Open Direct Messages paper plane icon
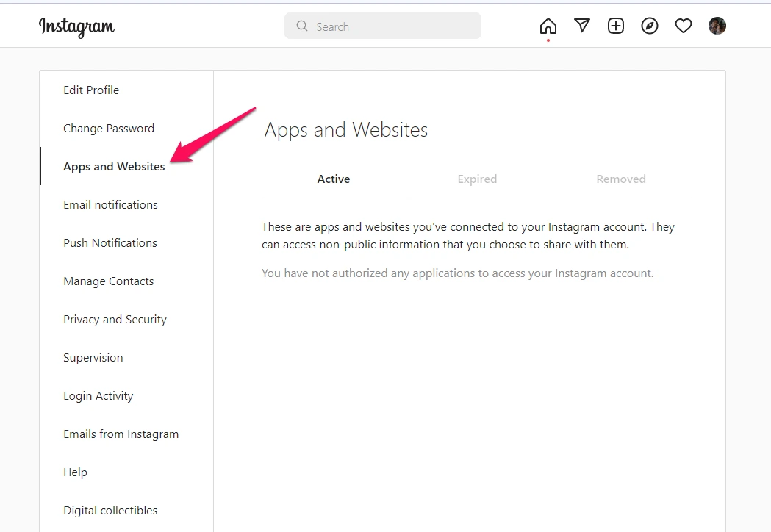The width and height of the screenshot is (771, 532). pos(582,26)
